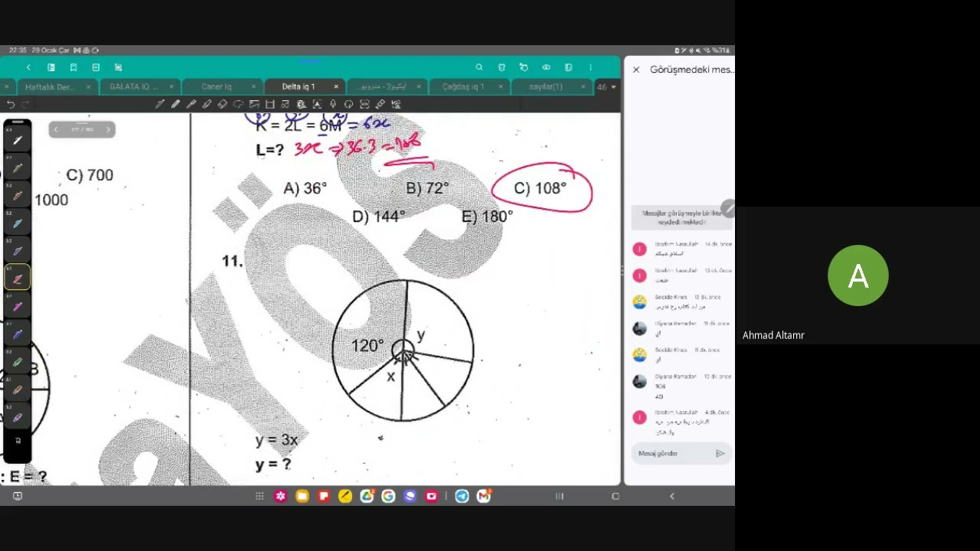Pick the purple highlighter at palette bottom
Image resolution: width=980 pixels, height=551 pixels.
click(x=17, y=417)
